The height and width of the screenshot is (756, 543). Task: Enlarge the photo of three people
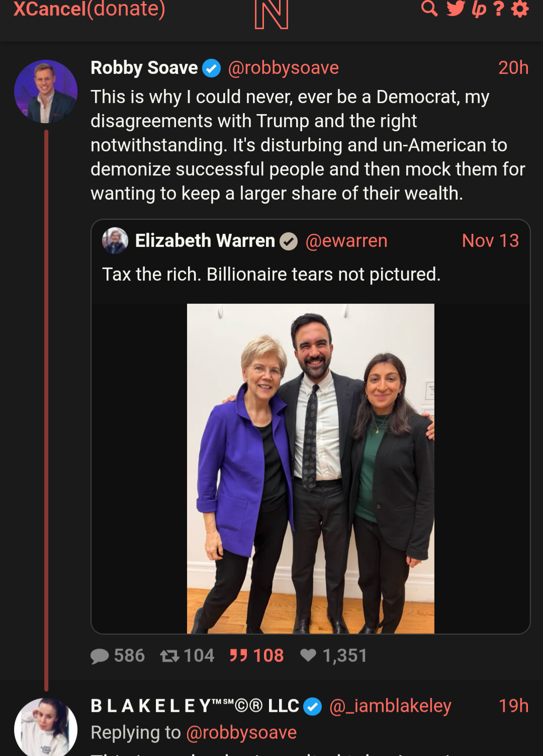click(310, 468)
